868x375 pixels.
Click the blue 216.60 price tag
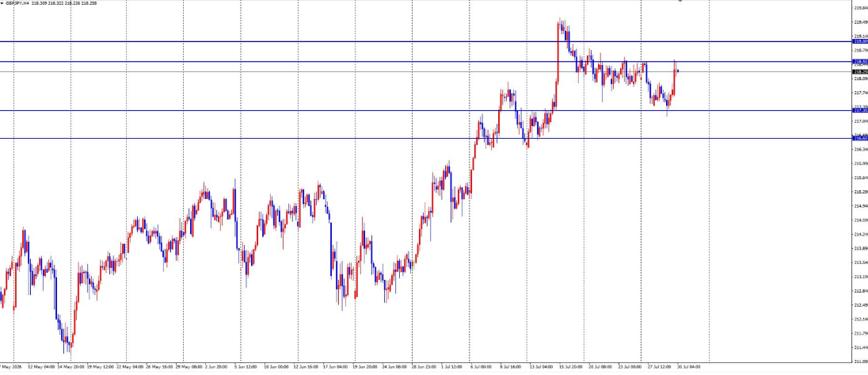point(860,139)
